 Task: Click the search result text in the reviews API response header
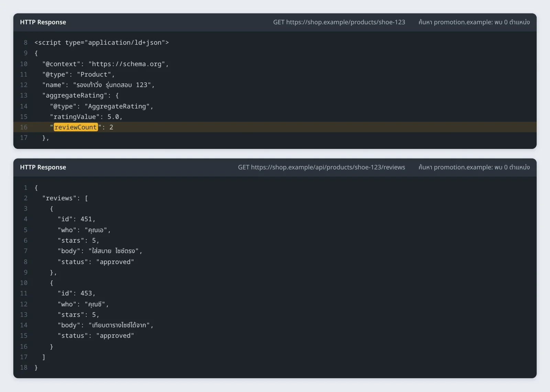[x=474, y=167]
